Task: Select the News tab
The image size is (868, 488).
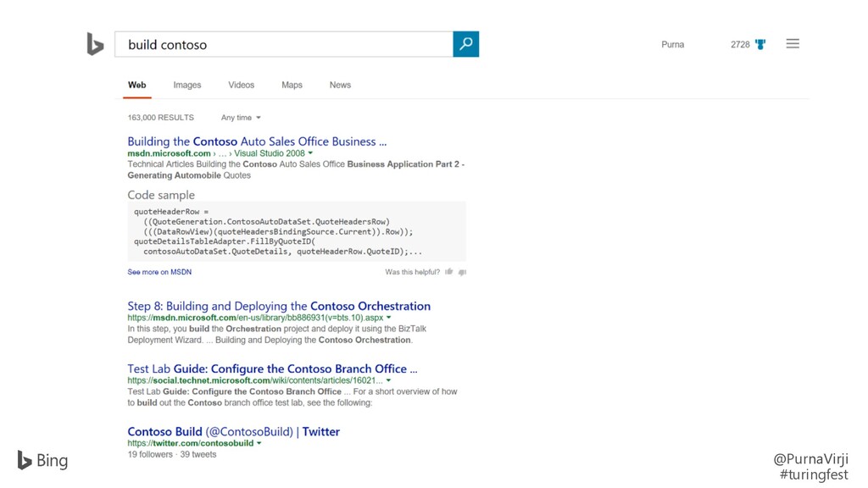Action: point(340,85)
